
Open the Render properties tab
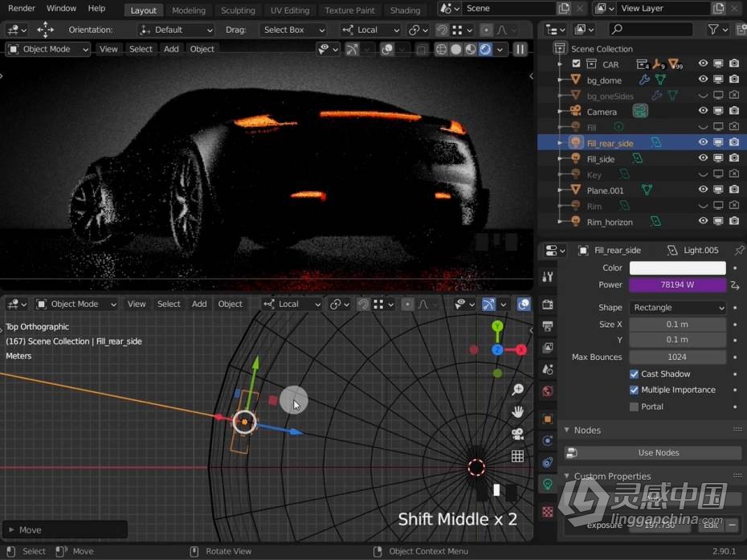(x=547, y=305)
